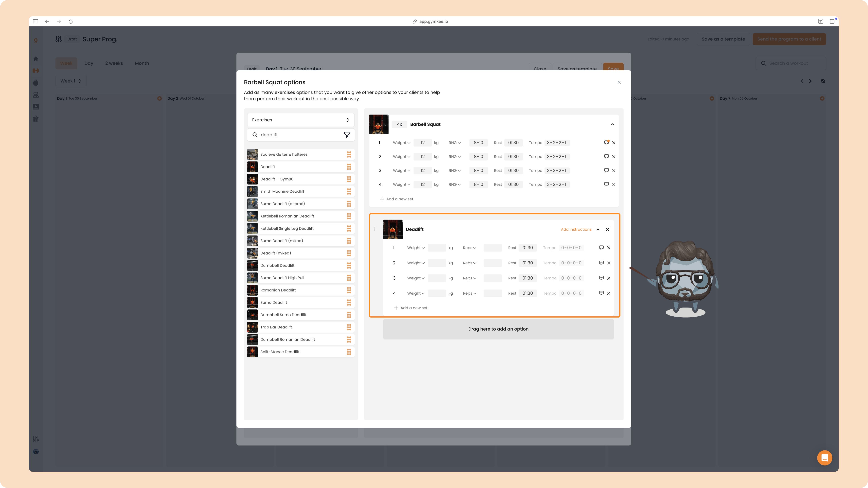Screen dimensions: 868x488
Task: Click the 4x sets badge on Barbell Squat
Action: 399,124
